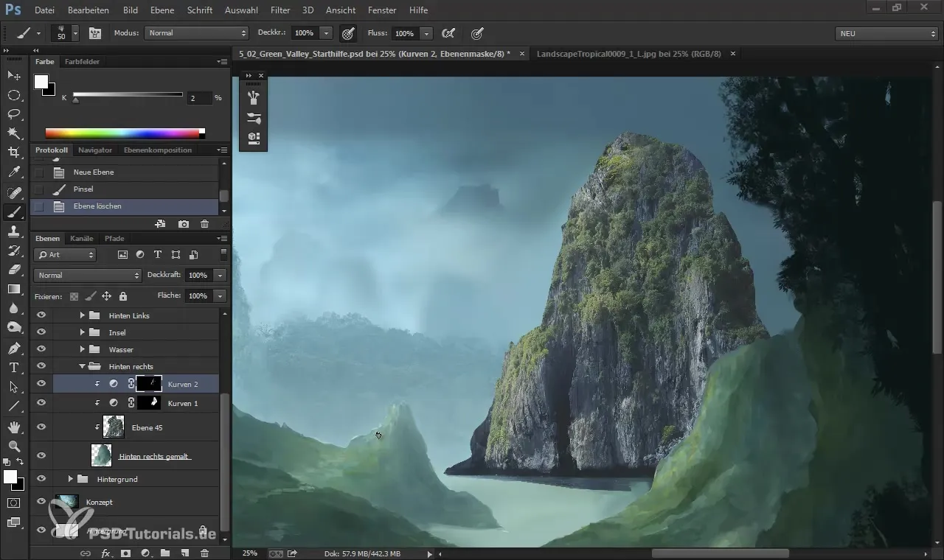Toggle Quick Mask mode
Screen dimensions: 944x560
pos(13,503)
